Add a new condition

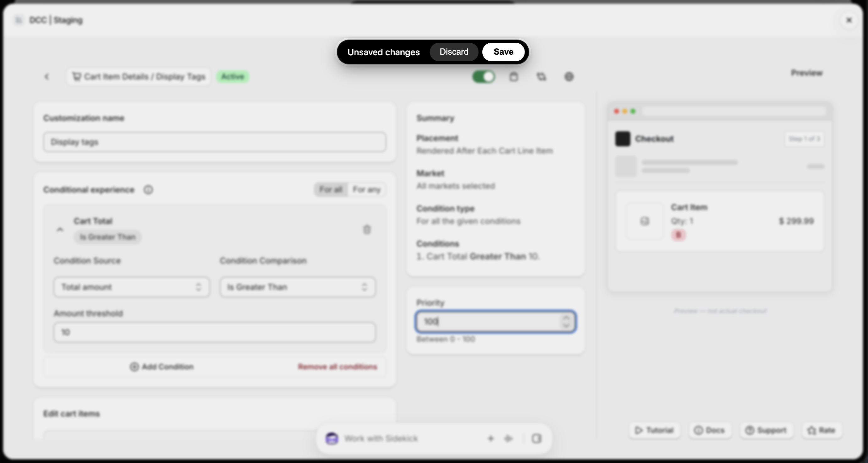[x=162, y=367]
